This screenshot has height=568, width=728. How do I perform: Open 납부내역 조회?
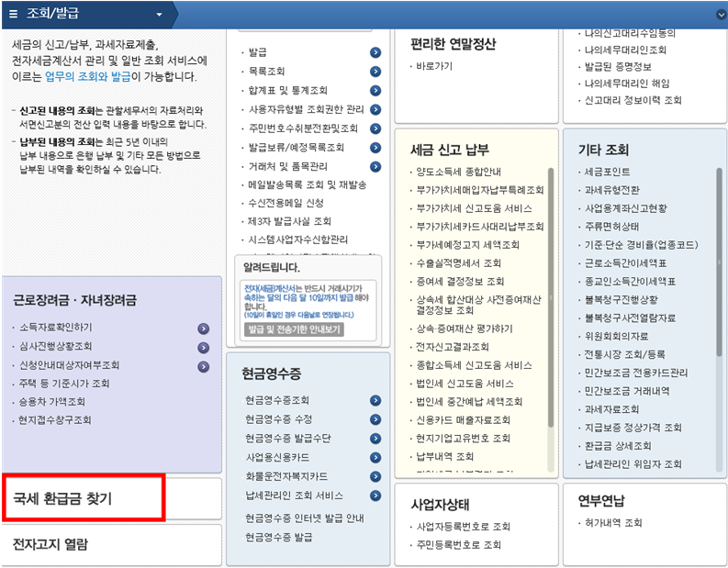coord(444,457)
